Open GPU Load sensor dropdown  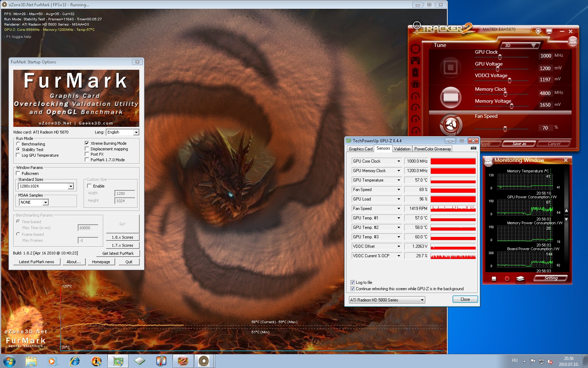[x=398, y=199]
